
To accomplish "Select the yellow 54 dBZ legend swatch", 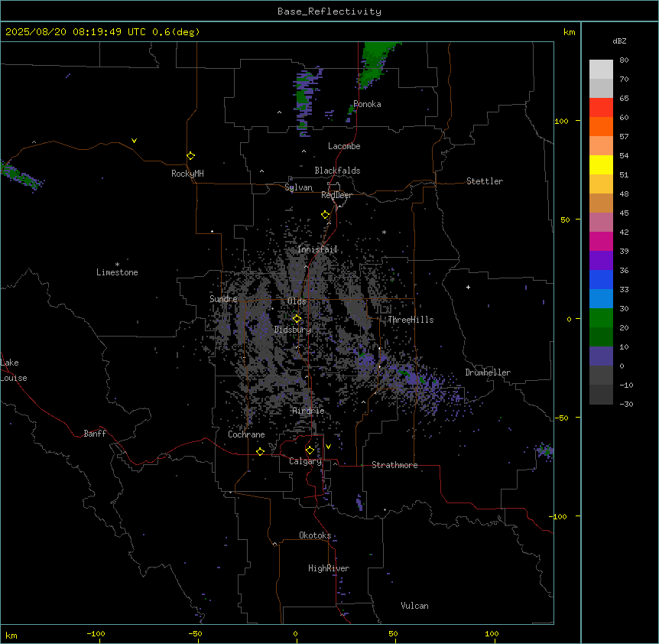I will [x=601, y=164].
